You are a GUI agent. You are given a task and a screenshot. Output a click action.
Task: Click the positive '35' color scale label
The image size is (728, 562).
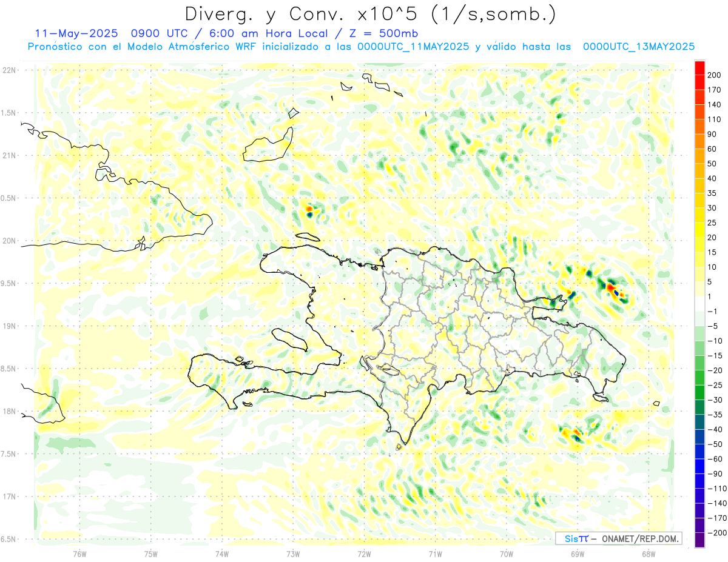712,193
